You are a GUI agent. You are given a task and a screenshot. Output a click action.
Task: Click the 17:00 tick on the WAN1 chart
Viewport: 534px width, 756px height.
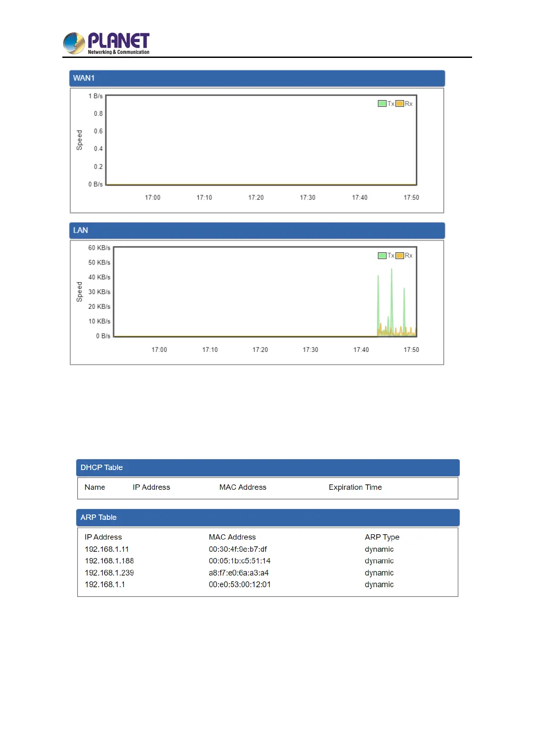[153, 198]
